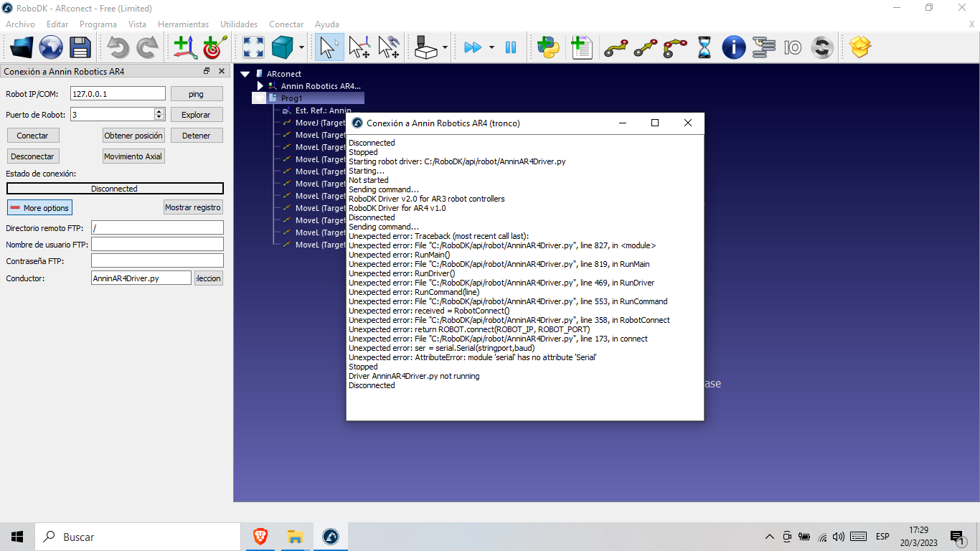Click the Add Target bullseye icon

click(215, 47)
